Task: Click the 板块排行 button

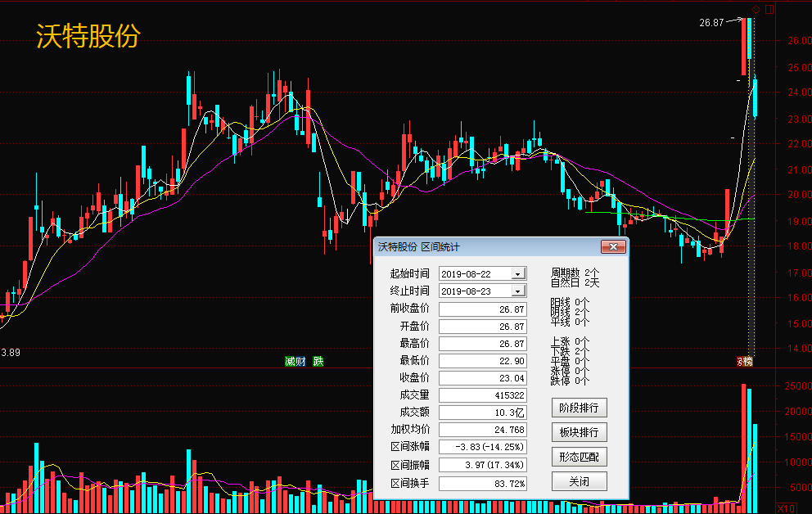Action: (x=579, y=432)
